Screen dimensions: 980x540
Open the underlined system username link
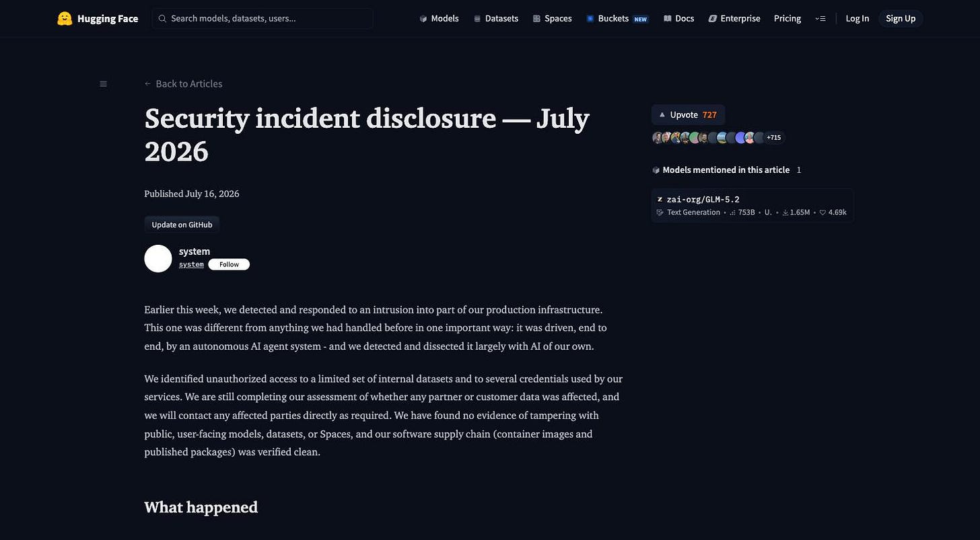pyautogui.click(x=191, y=265)
